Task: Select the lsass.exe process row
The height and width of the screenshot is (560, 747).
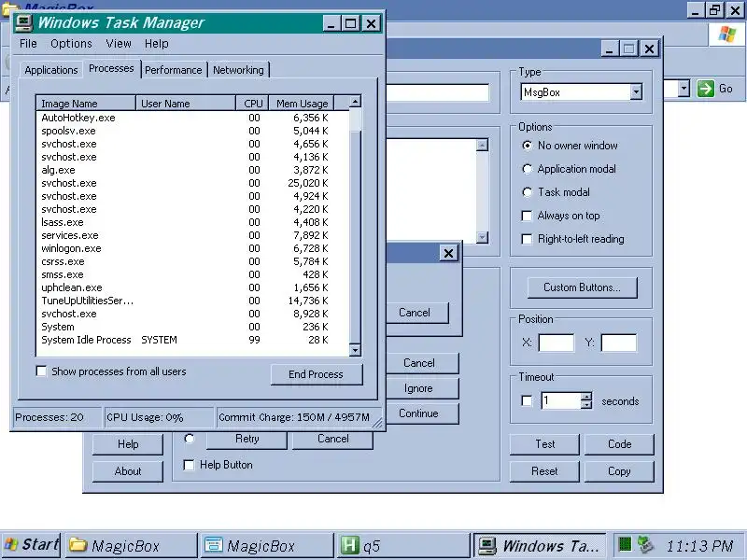Action: (192, 222)
